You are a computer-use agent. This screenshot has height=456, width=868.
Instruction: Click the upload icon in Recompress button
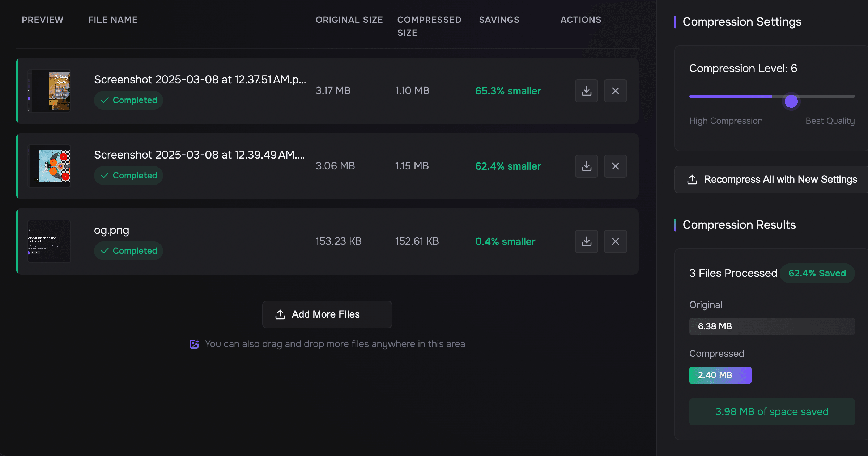[x=692, y=180]
